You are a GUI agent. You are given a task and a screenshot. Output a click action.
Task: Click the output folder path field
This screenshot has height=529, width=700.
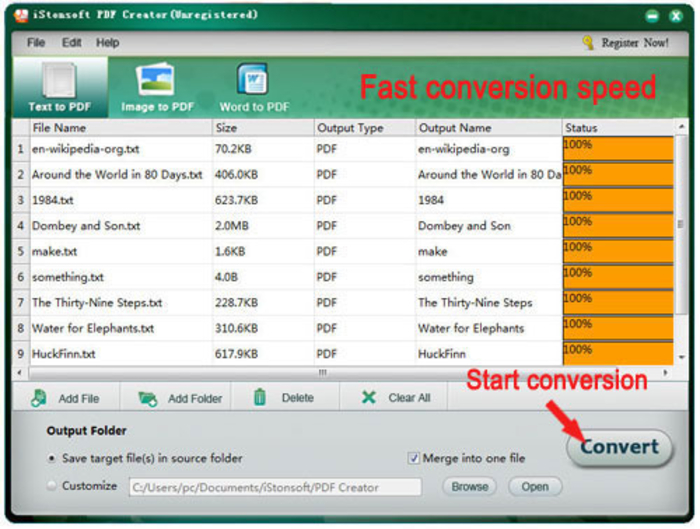click(x=275, y=487)
